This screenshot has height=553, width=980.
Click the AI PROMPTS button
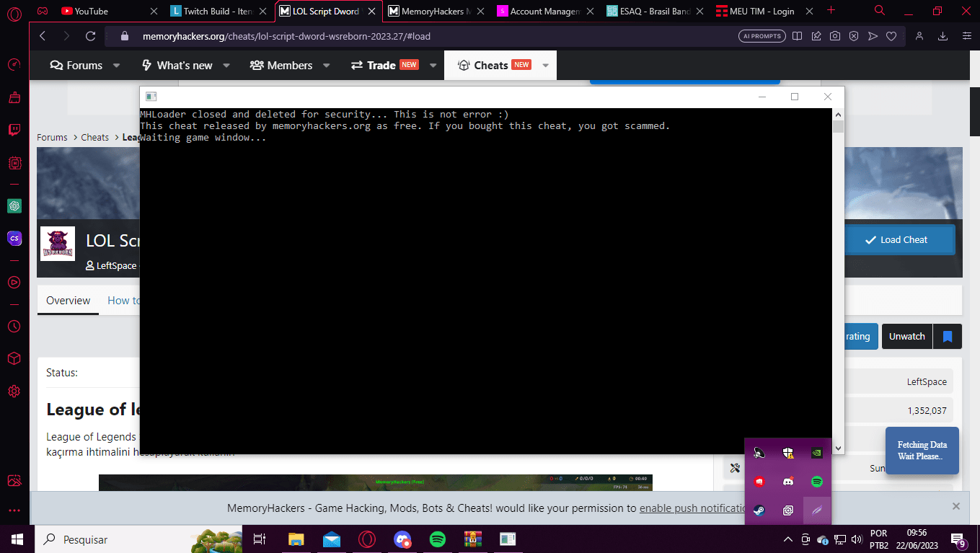coord(762,36)
